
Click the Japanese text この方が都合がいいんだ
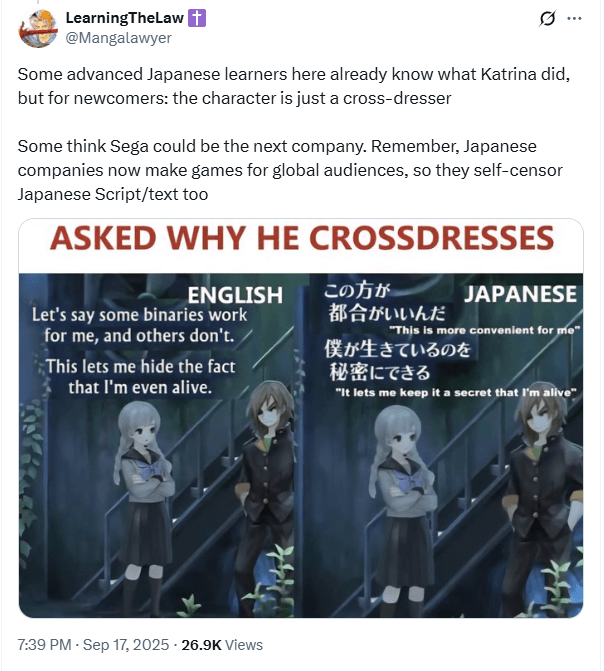[384, 302]
